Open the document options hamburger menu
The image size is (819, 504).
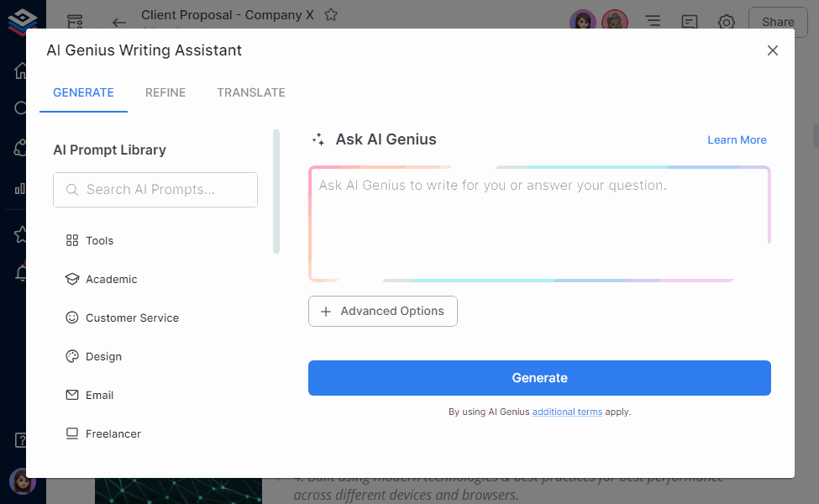[653, 22]
